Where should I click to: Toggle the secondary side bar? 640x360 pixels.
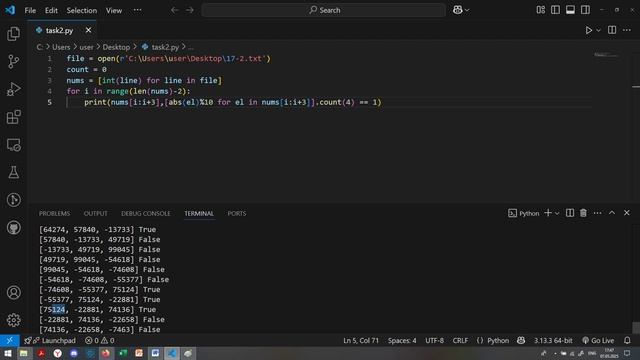(585, 10)
